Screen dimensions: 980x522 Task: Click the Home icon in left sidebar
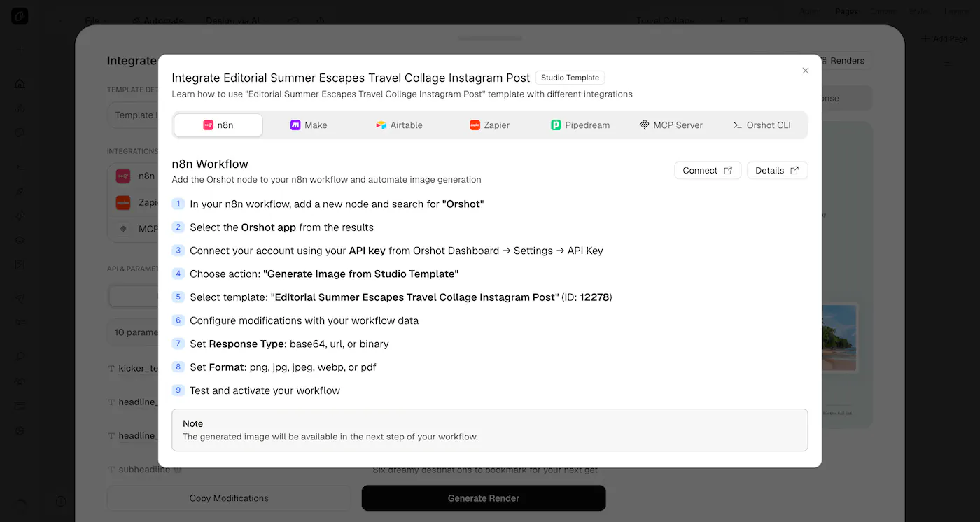tap(20, 84)
